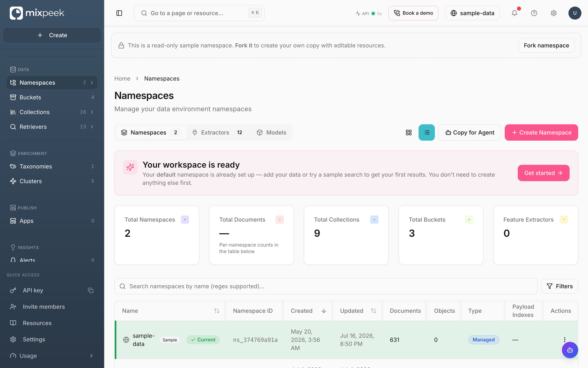Open the Filters panel
Image resolution: width=588 pixels, height=368 pixels.
click(x=559, y=286)
